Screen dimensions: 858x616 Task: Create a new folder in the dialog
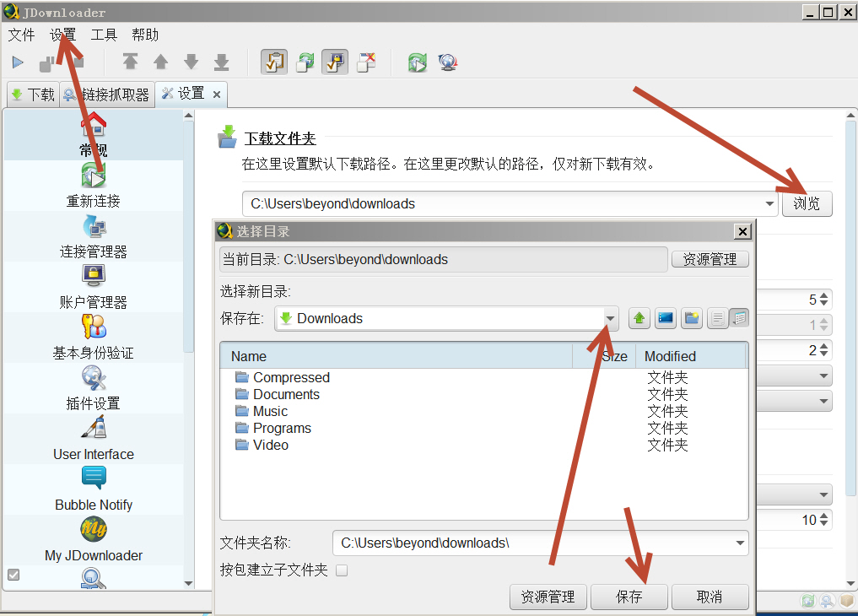pos(692,318)
